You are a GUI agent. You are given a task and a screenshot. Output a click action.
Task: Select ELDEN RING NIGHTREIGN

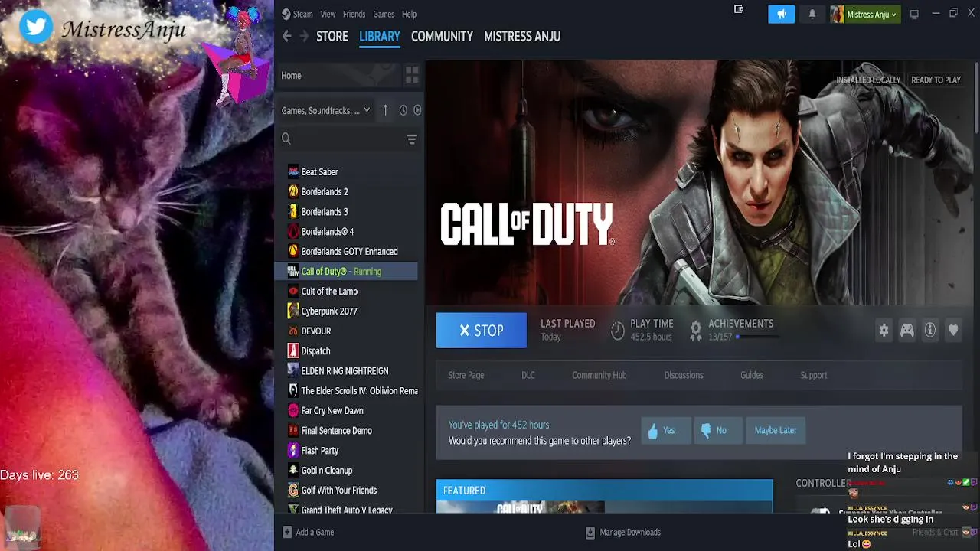click(x=346, y=370)
